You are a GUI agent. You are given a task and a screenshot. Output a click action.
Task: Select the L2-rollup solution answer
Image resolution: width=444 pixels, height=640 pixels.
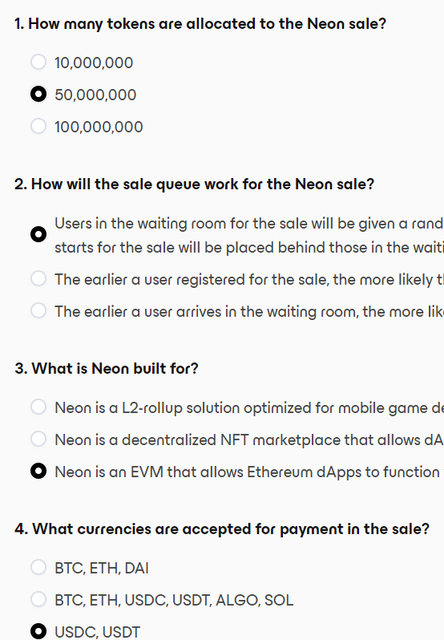[38, 407]
